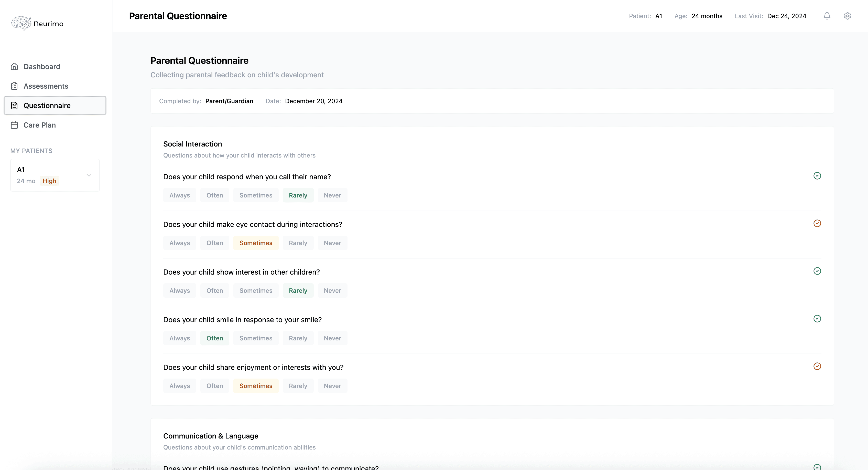
Task: Select Always for responding to name
Action: (x=180, y=195)
